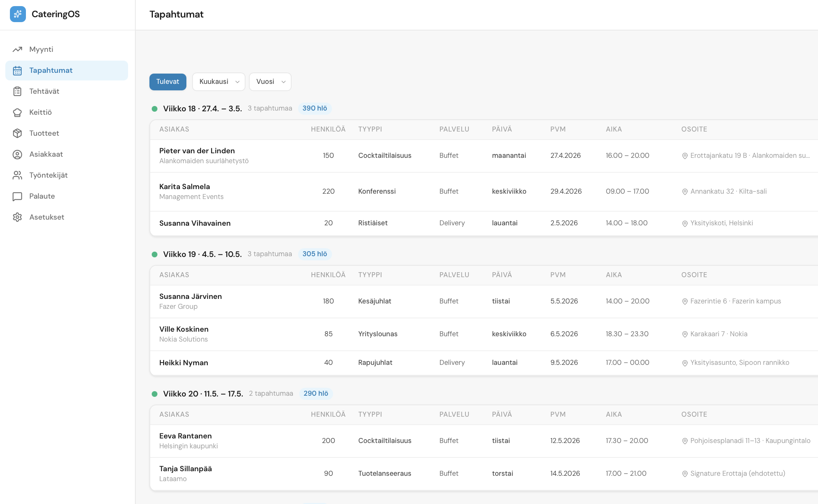Click the green dot beside Viikko 18
This screenshot has width=818, height=504.
[x=154, y=109]
